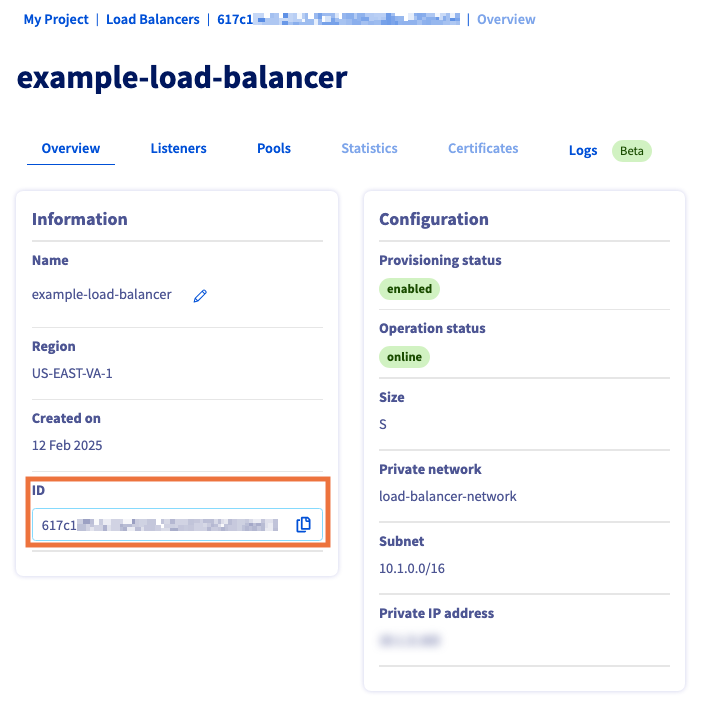
Task: Select the Overview tab
Action: click(x=71, y=148)
